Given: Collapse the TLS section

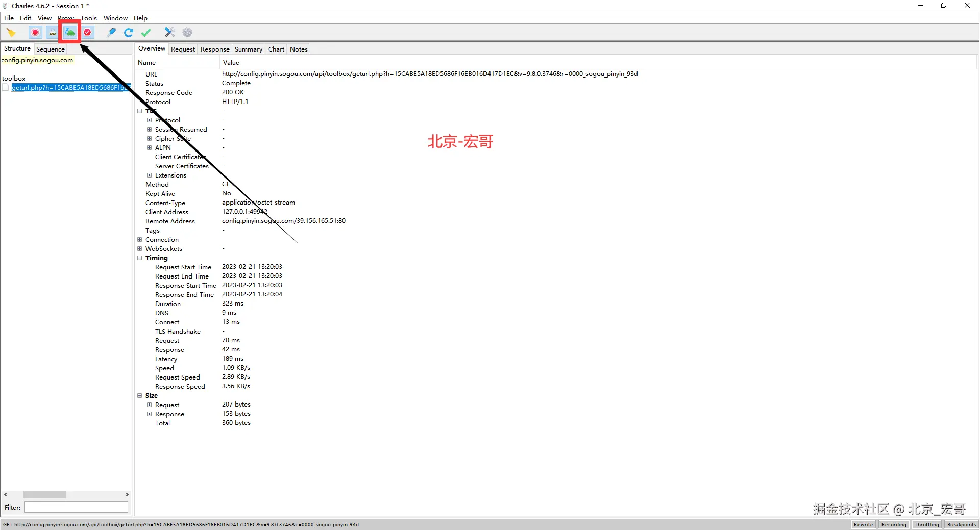Looking at the screenshot, I should [139, 111].
